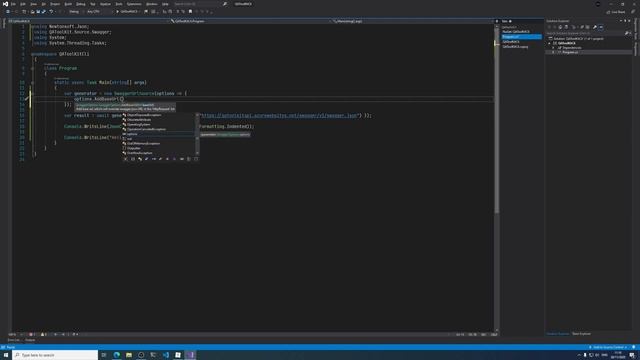Open the Extensions menu
Image resolution: width=640 pixels, height=360 pixels.
tap(134, 4)
